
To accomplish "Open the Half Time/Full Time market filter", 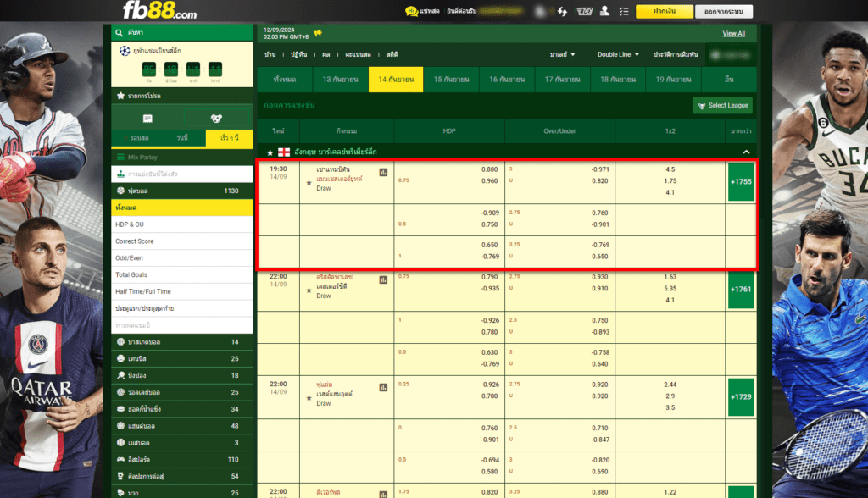I will [182, 291].
